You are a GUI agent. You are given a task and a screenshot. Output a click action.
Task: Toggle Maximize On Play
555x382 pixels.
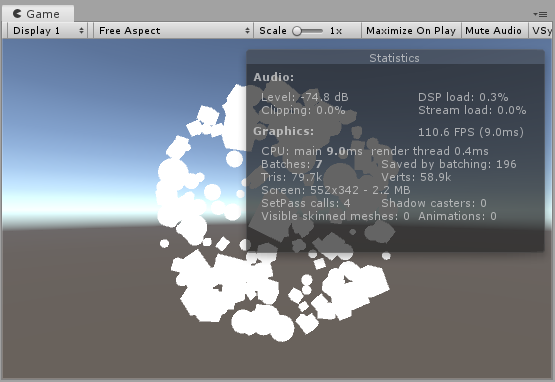(411, 30)
